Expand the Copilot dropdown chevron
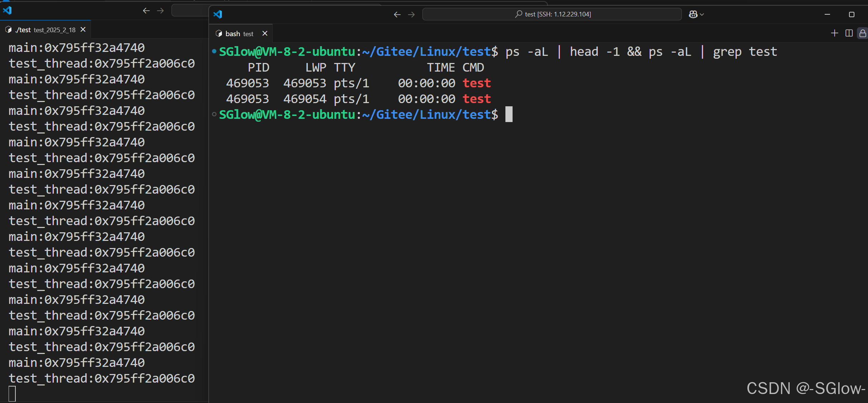 702,15
